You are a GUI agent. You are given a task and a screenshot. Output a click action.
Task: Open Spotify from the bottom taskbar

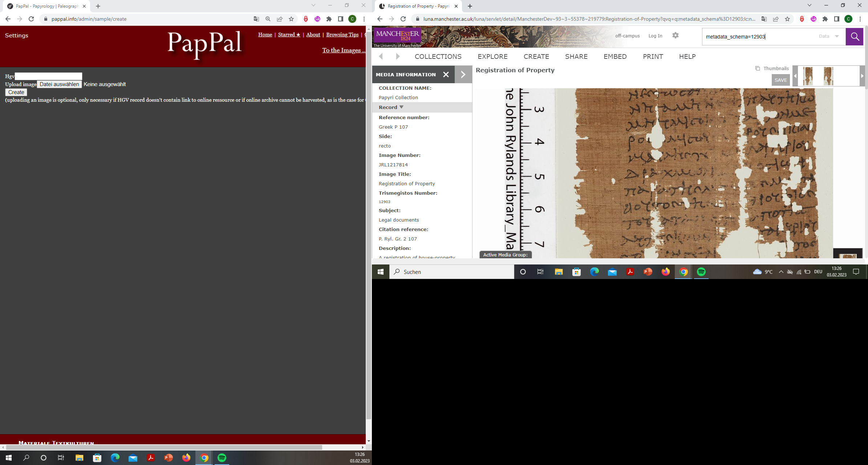[x=222, y=458]
